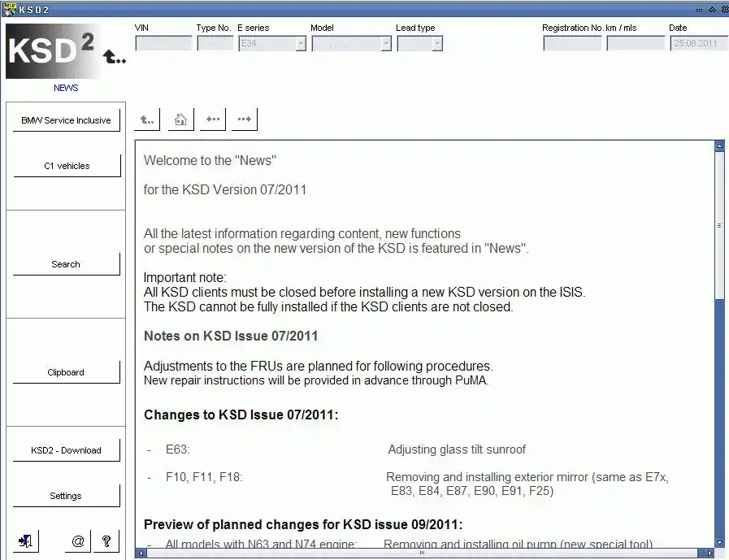
Task: Click the "E63:" entry text
Action: 178,449
